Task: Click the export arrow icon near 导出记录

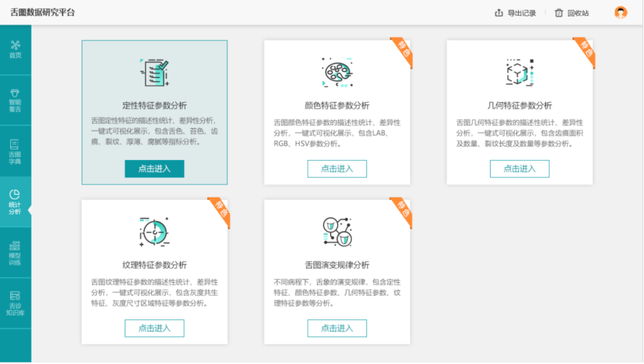Action: (499, 12)
